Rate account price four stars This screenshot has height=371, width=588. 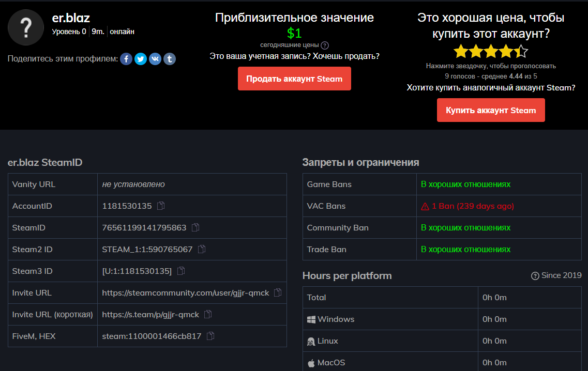tap(506, 51)
